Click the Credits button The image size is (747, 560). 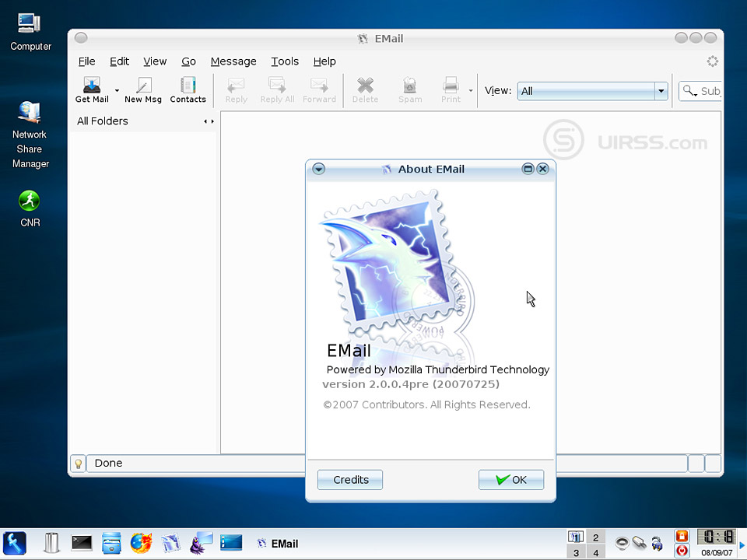click(x=350, y=480)
